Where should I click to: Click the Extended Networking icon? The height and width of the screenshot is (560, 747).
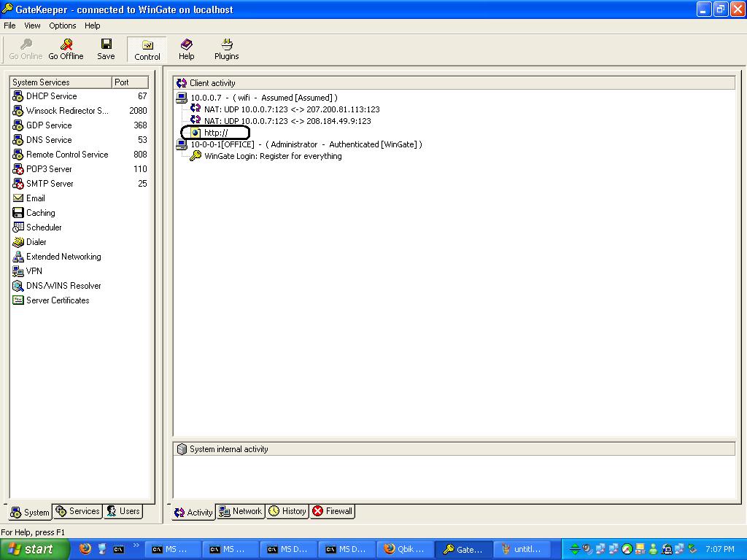click(18, 257)
